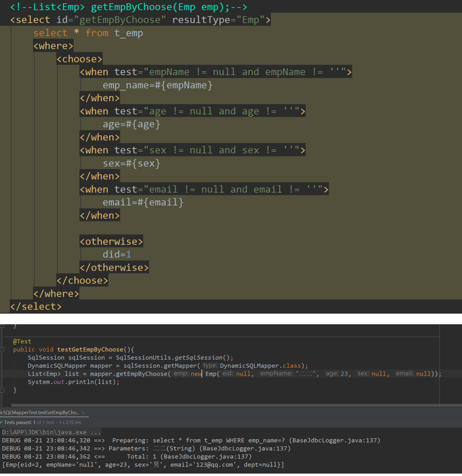Open the BaseJdbcLogger.java:137 link on Preparing line
Image resolution: width=462 pixels, height=476 pixels.
point(335,440)
